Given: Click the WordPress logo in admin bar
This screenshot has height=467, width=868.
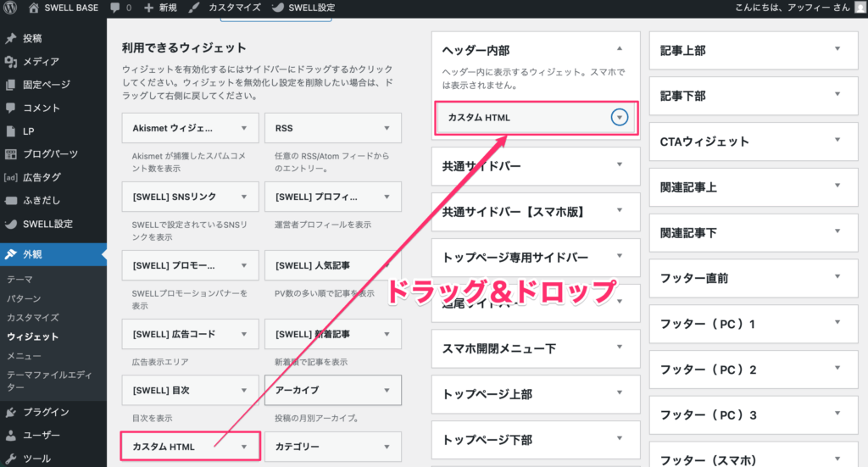Looking at the screenshot, I should click(11, 8).
